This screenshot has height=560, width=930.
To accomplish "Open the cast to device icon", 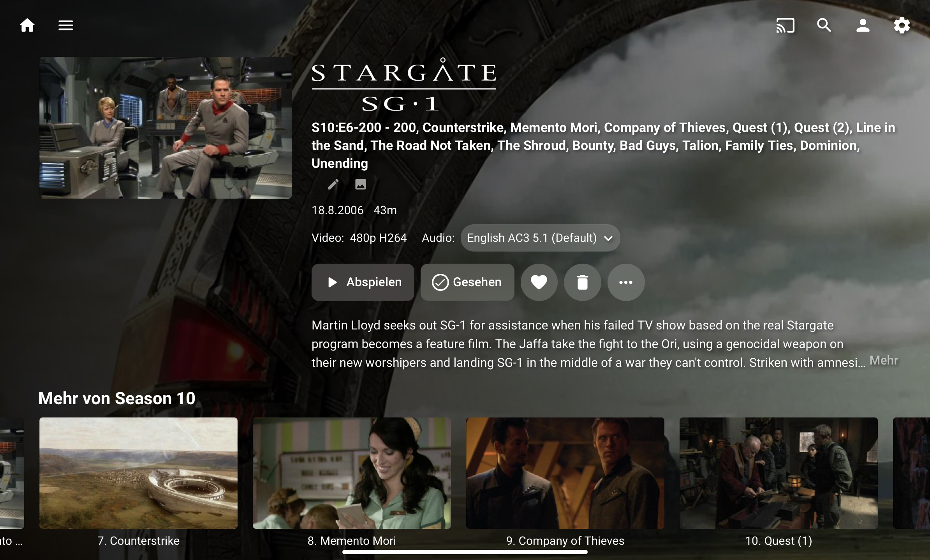I will coord(785,26).
